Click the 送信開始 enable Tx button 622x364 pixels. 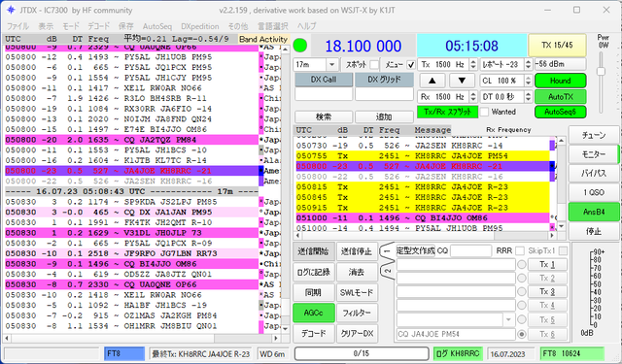point(313,251)
